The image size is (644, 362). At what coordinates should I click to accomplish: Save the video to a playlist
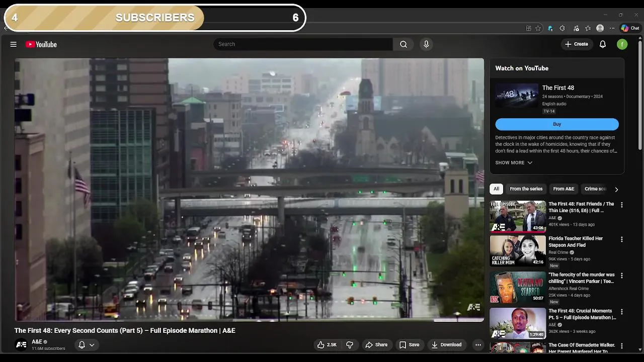[x=409, y=345]
